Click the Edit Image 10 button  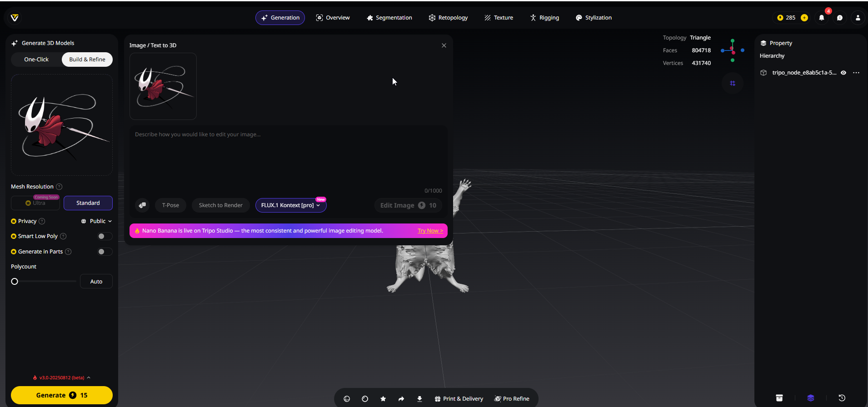pos(408,205)
